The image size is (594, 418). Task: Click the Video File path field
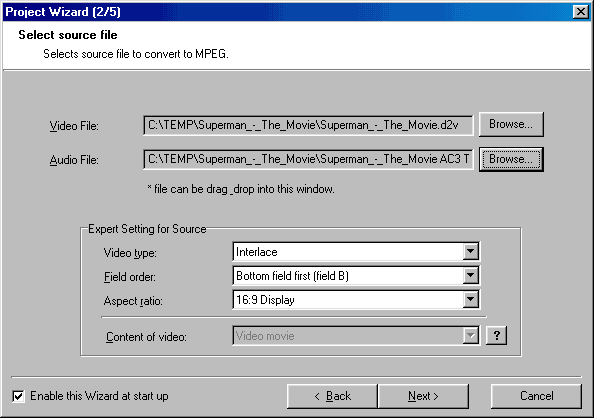point(308,125)
